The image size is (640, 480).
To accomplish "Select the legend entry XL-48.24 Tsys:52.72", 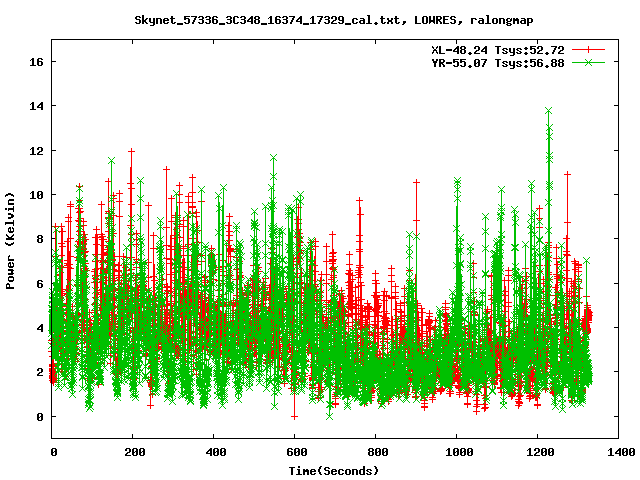I will [x=498, y=50].
